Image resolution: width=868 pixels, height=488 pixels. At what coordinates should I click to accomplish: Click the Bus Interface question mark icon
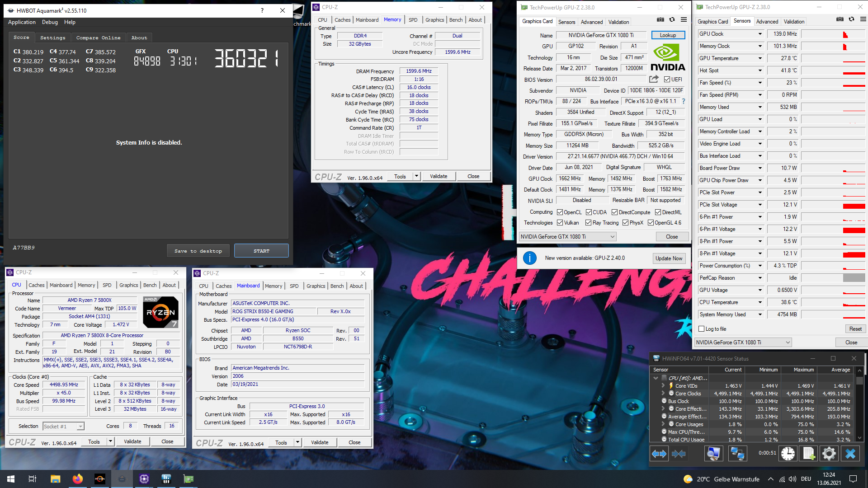[x=683, y=101]
